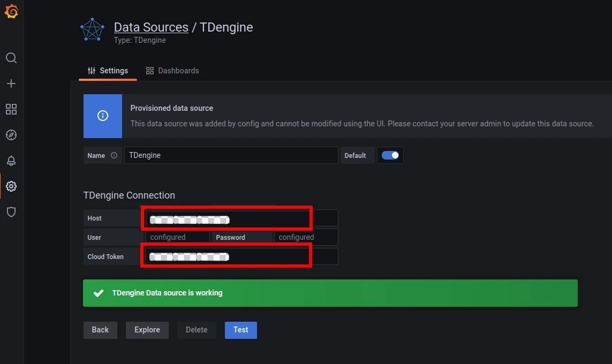Screen dimensions: 612x364
Task: Open the Explore compass icon
Action: tap(11, 135)
